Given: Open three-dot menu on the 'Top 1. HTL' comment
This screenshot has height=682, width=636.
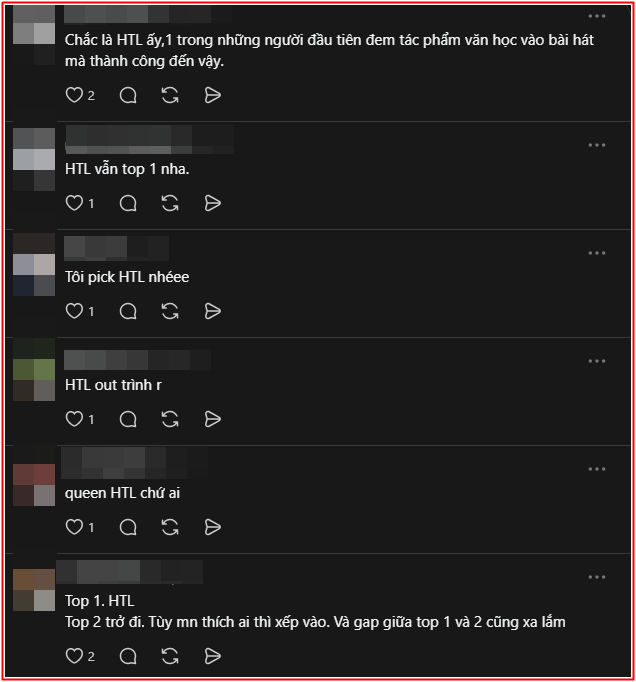Looking at the screenshot, I should pyautogui.click(x=597, y=577).
